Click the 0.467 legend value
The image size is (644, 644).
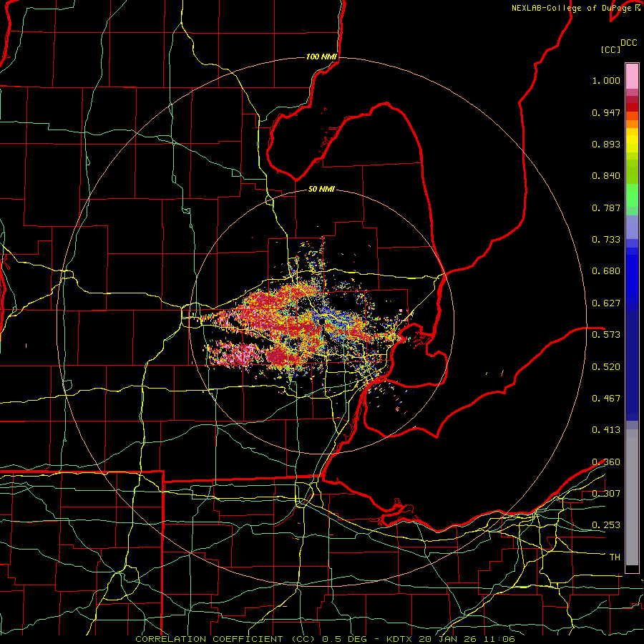[x=606, y=399]
